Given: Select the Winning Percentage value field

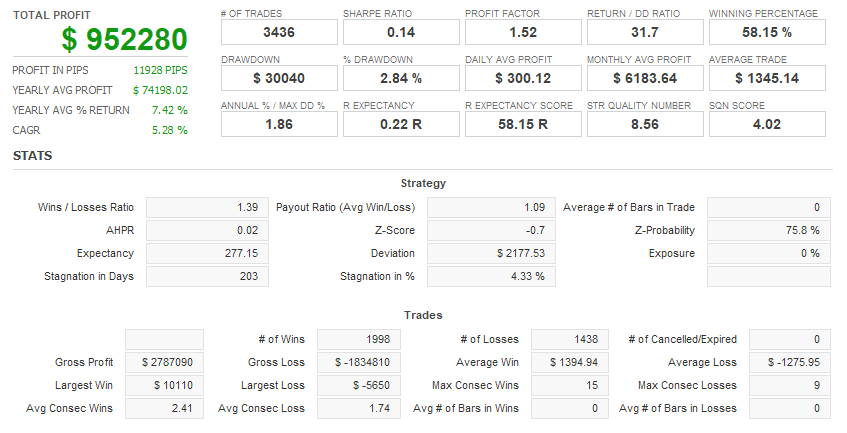Looking at the screenshot, I should (x=767, y=33).
